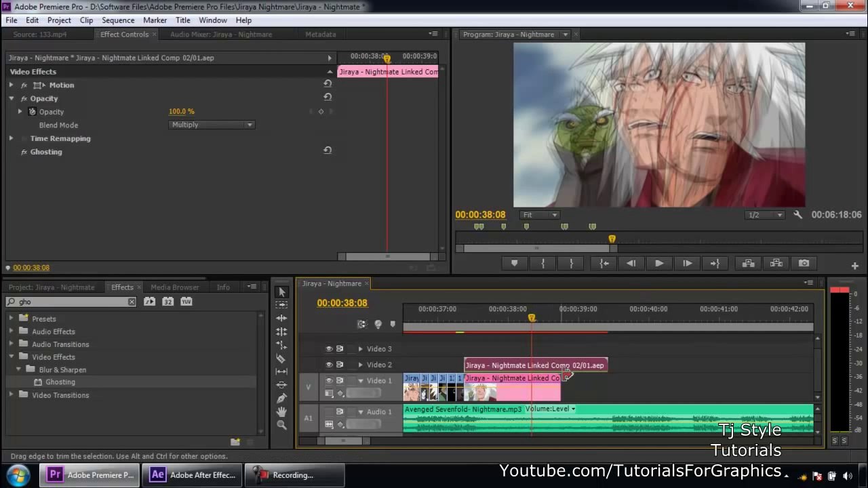Click Mark Out button
Screen dimensions: 868x488
click(571, 263)
